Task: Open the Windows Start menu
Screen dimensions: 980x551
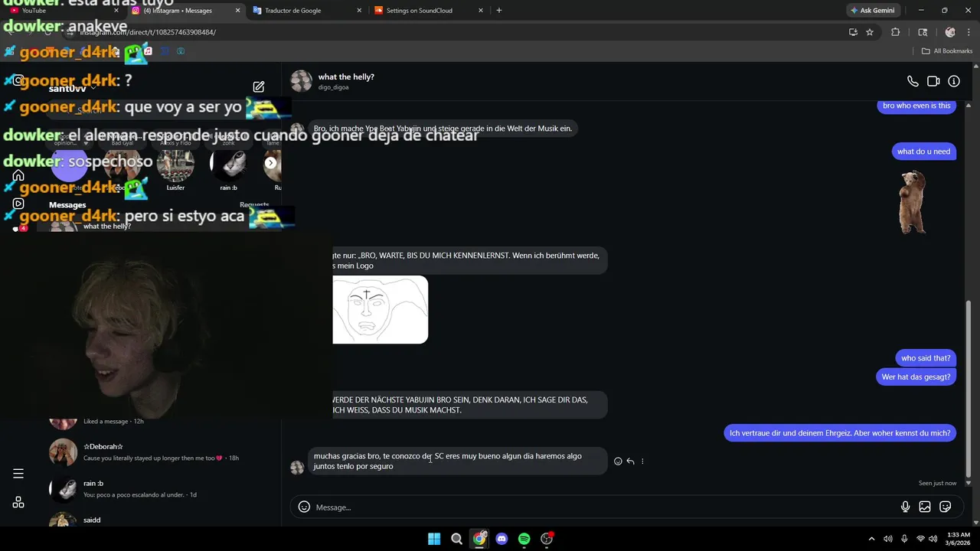Action: pos(434,539)
